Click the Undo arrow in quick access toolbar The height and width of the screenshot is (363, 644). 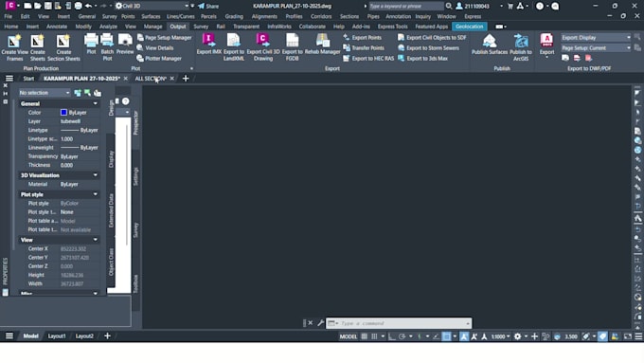88,6
